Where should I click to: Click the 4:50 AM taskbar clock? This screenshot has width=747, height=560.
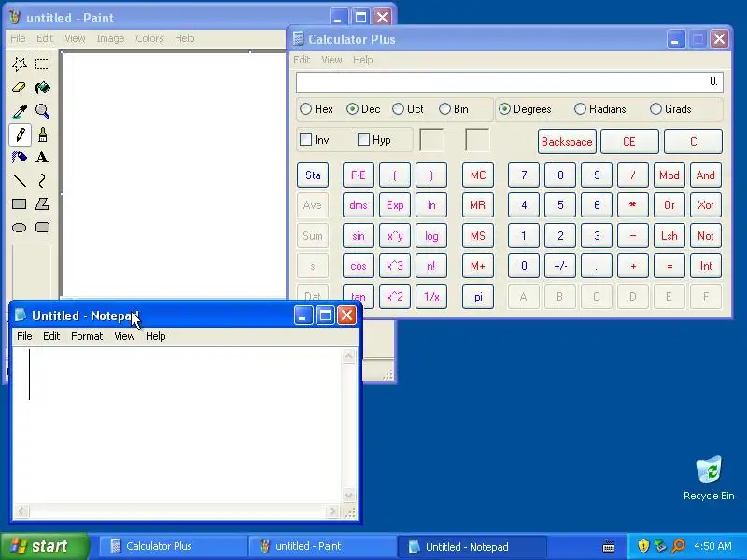712,546
